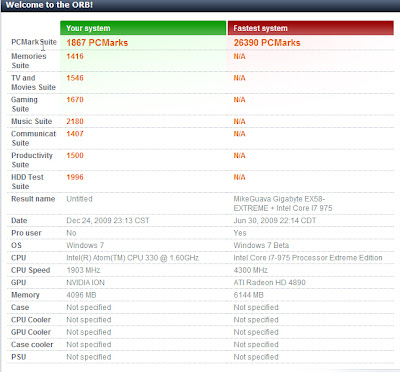This screenshot has height=372, width=400.
Task: Click the Memories Suite score 1416
Action: coord(75,56)
